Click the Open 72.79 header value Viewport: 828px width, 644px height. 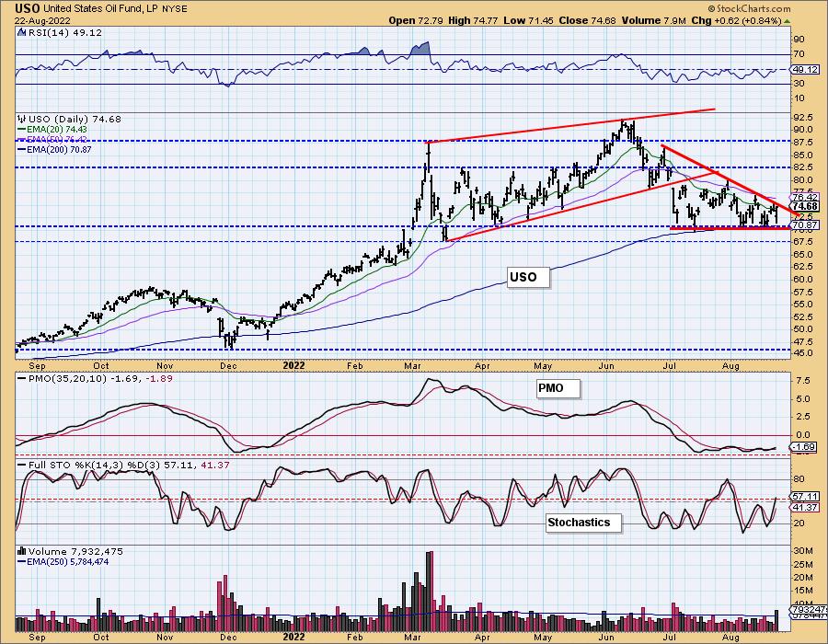point(417,20)
